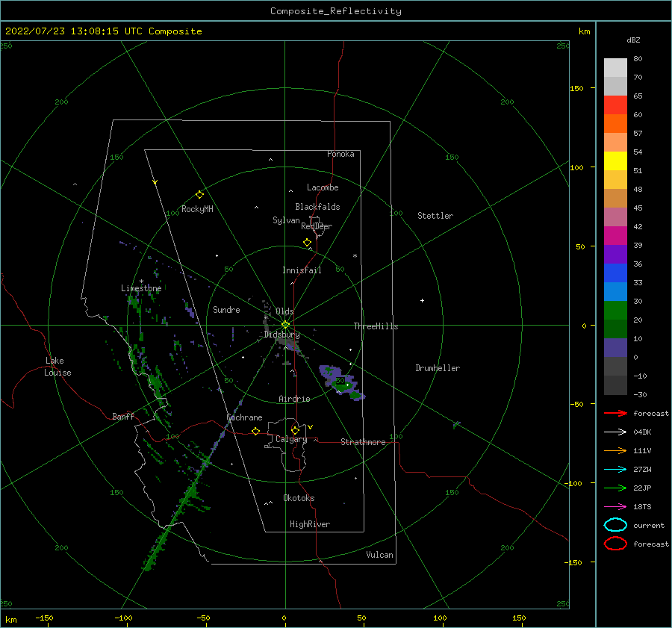Click the Cochrane label
672x628 pixels.
tap(244, 417)
